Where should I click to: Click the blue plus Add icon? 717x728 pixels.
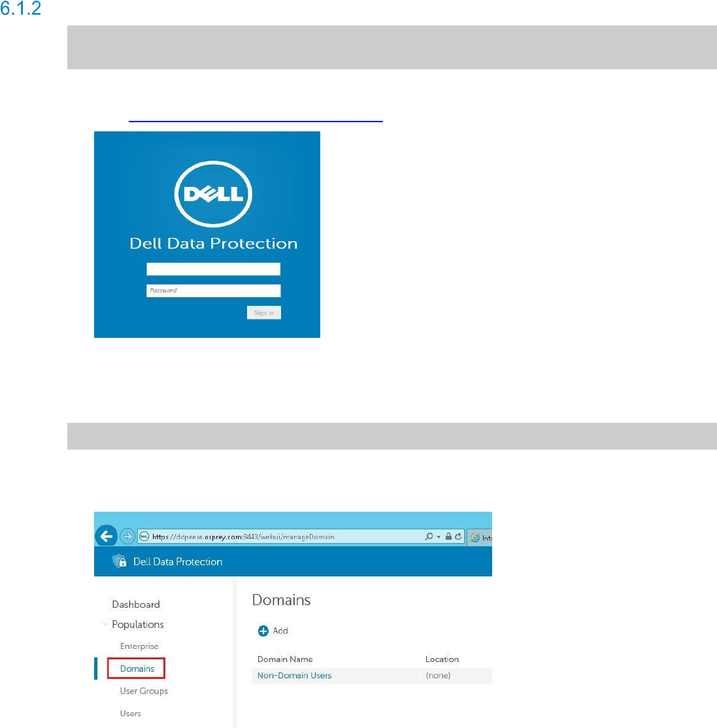pyautogui.click(x=263, y=631)
